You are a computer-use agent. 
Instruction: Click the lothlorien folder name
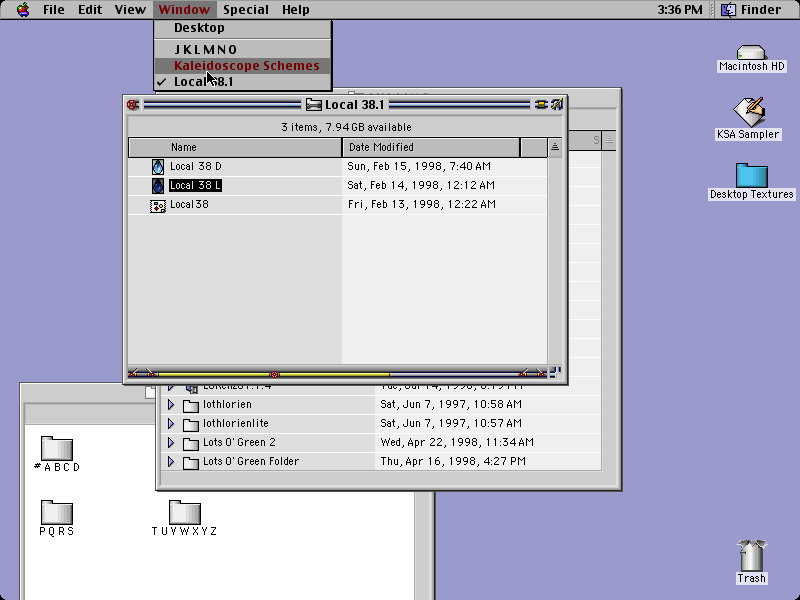point(227,405)
